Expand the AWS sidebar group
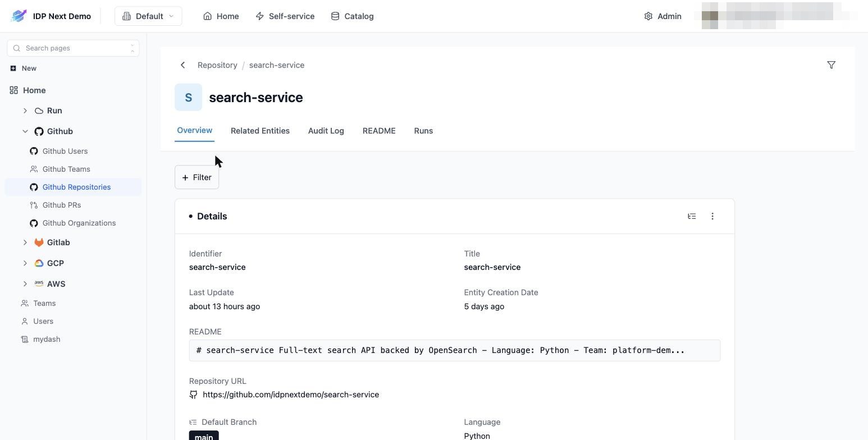The width and height of the screenshot is (868, 440). click(25, 284)
